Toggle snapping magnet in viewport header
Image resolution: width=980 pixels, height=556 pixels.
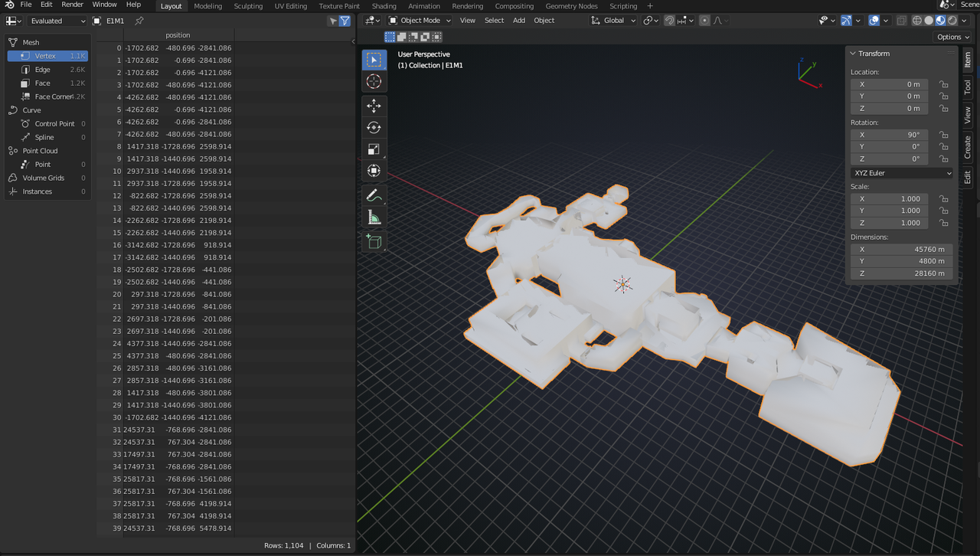click(x=670, y=21)
